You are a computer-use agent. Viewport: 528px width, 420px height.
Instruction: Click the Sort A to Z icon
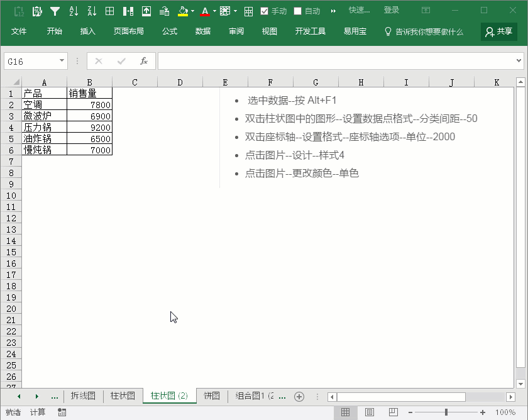(x=73, y=9)
